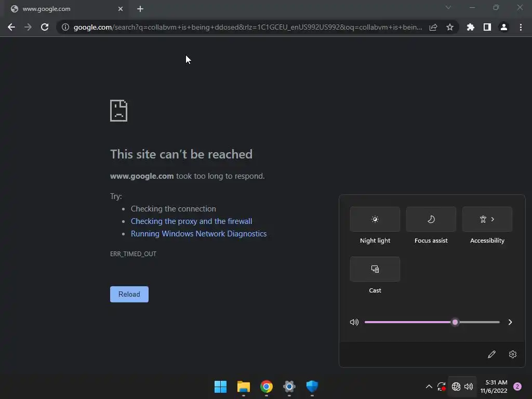Click Windows Update tray icon with red dot
This screenshot has width=532, height=399.
(442, 387)
